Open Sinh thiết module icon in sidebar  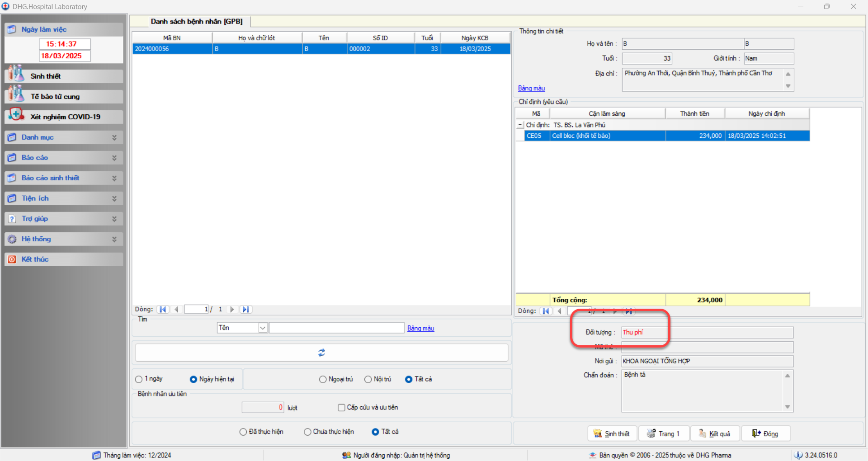point(16,74)
